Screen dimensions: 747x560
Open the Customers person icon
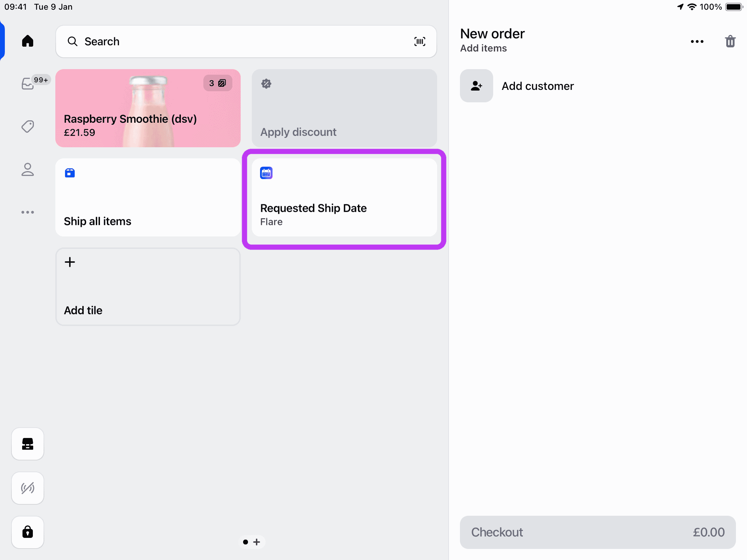click(28, 169)
